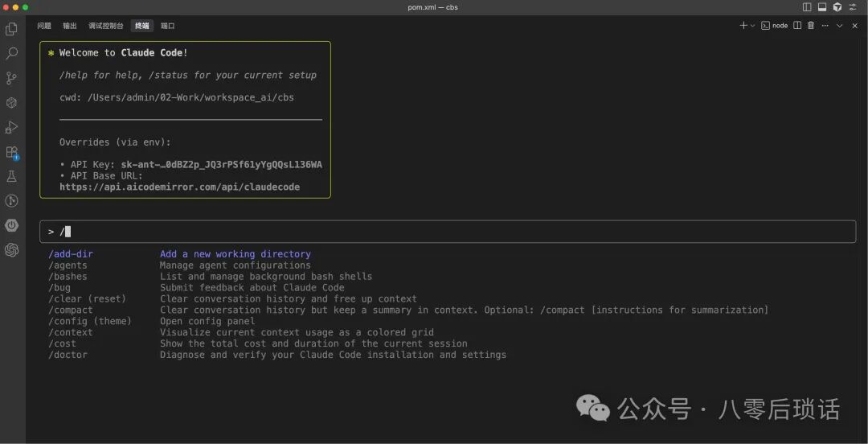Open the Search view in activity bar
868x444 pixels.
[11, 53]
